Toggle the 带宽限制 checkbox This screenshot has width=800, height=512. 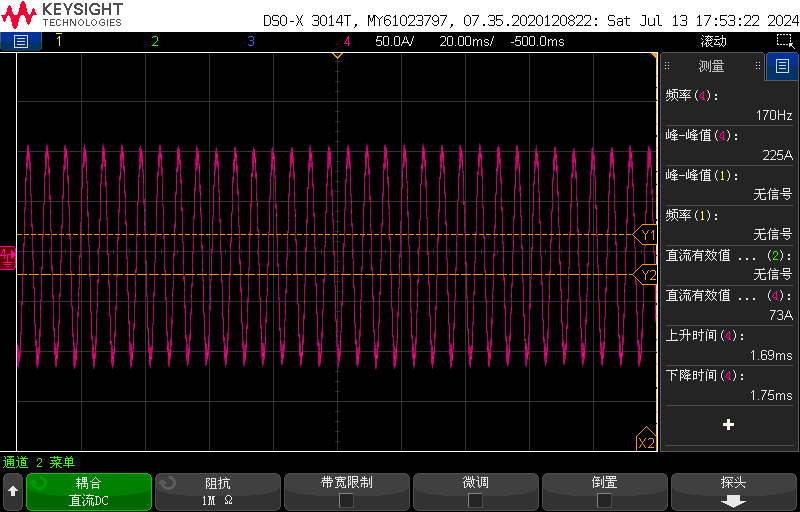point(346,500)
